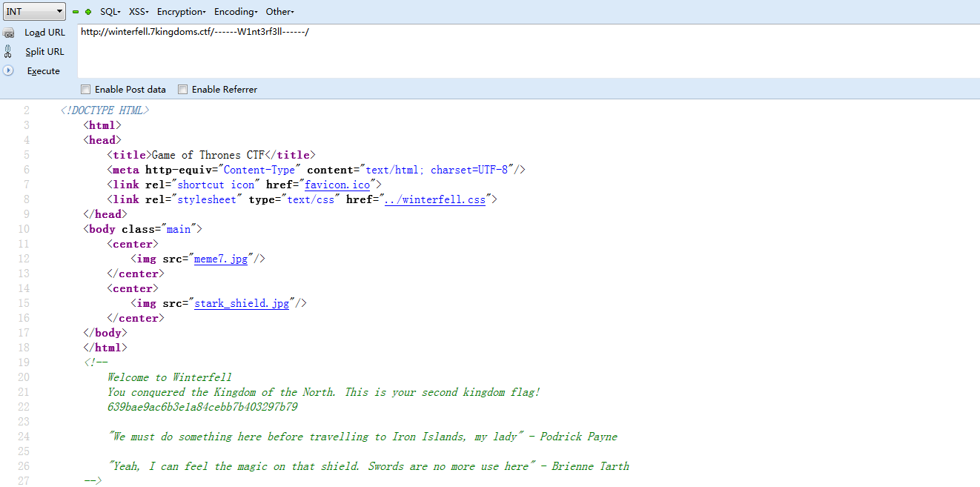Click the "Game of Thrones CTF" title text
The height and width of the screenshot is (487, 980).
(208, 155)
